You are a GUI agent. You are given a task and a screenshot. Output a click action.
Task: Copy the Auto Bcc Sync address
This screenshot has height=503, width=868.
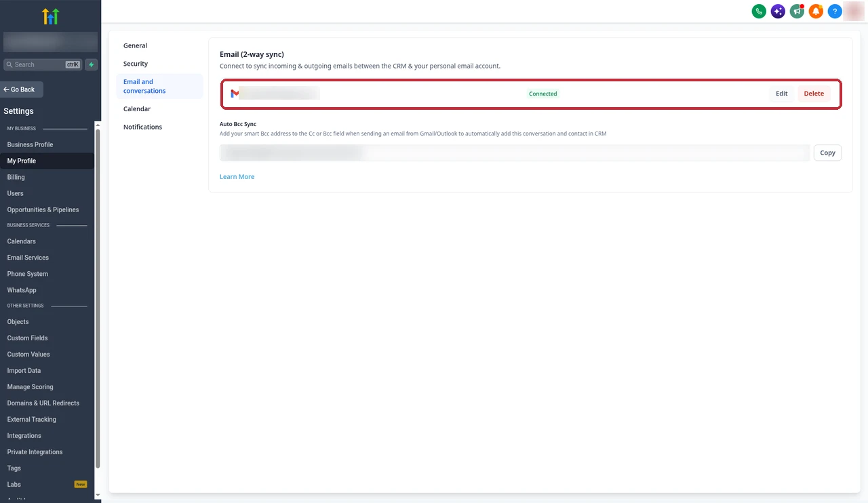(827, 153)
